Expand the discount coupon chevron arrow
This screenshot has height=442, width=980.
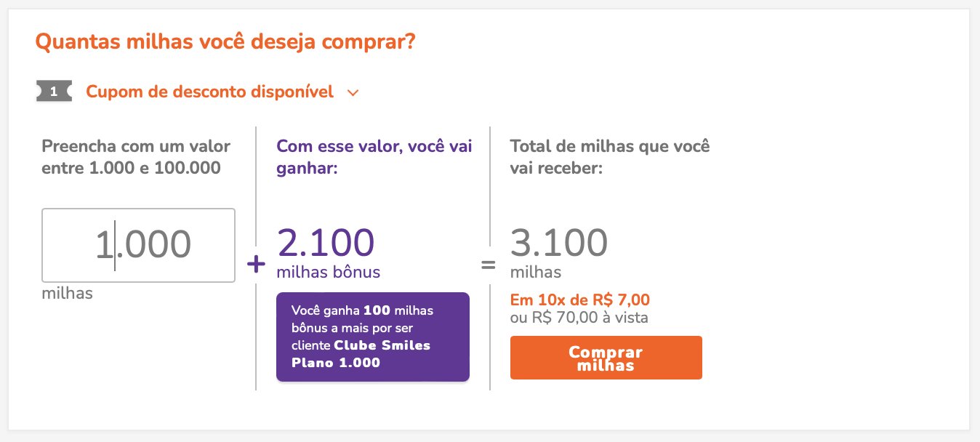click(x=353, y=93)
